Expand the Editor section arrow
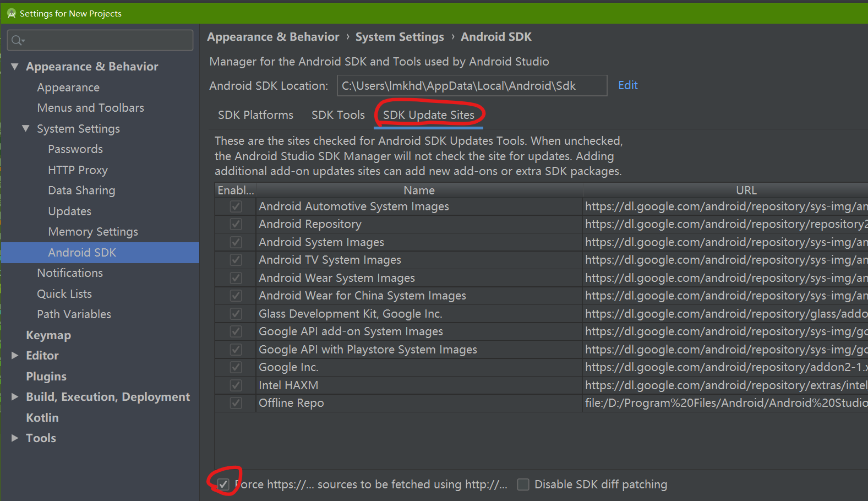Screen dimensions: 868x501 [15, 356]
